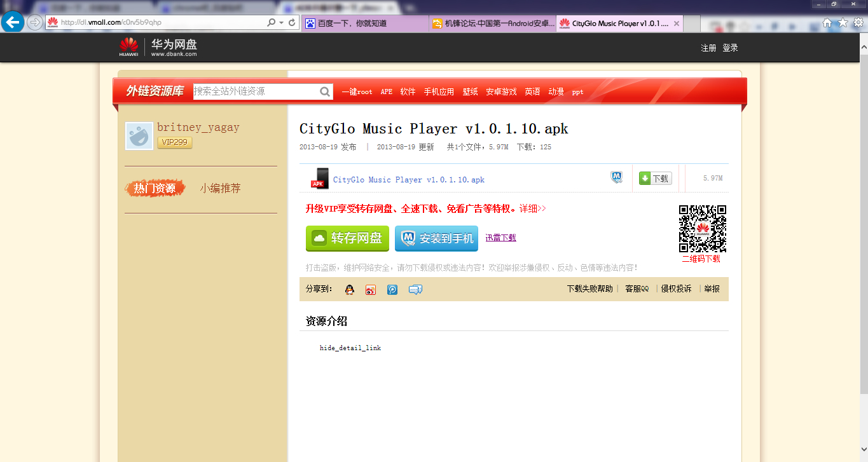
Task: Click the refresh icon in address bar
Action: (292, 23)
